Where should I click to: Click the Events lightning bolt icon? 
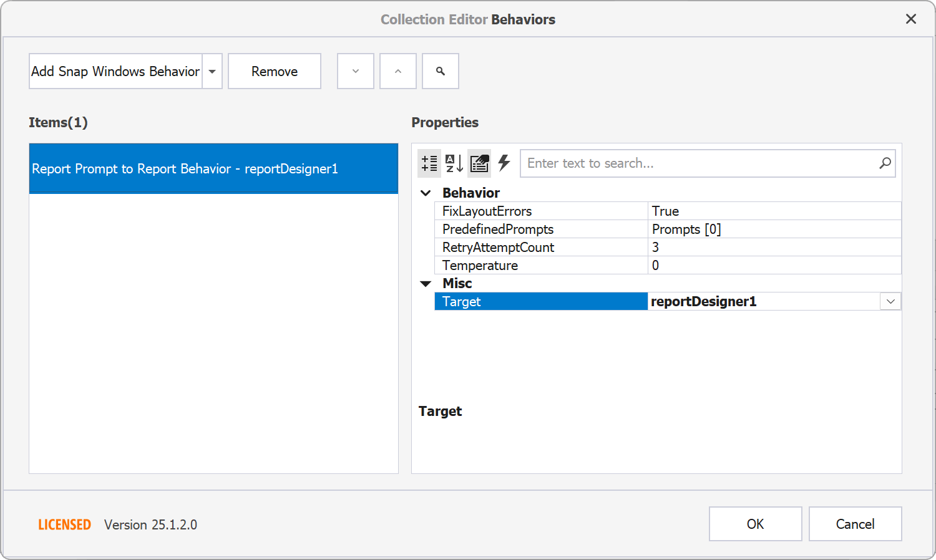click(x=504, y=163)
